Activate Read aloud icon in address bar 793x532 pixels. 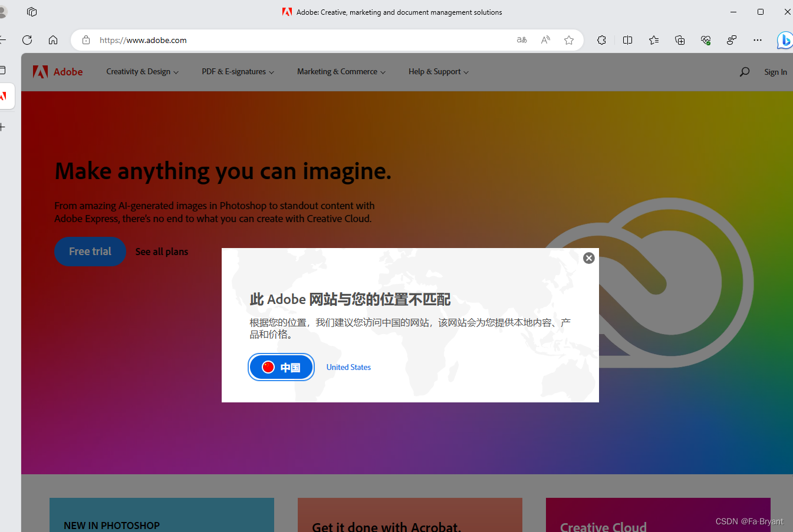545,40
